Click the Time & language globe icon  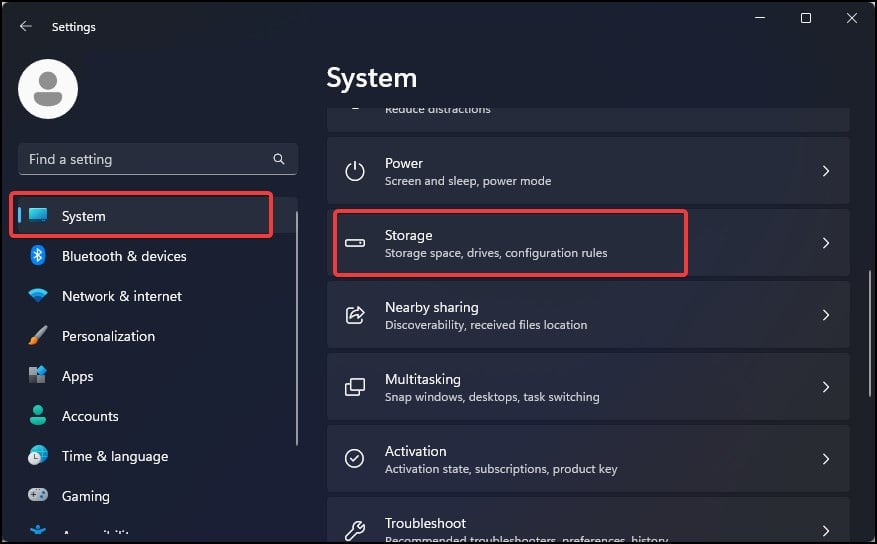(38, 455)
